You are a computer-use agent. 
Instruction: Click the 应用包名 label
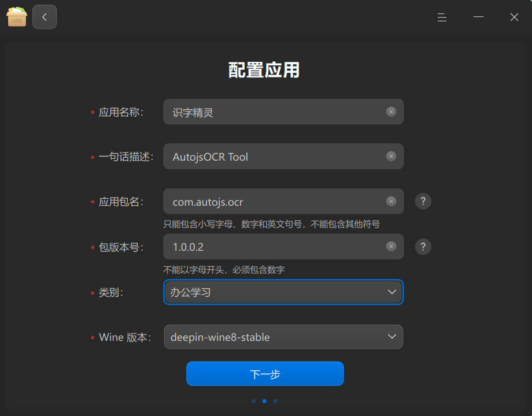(x=121, y=202)
